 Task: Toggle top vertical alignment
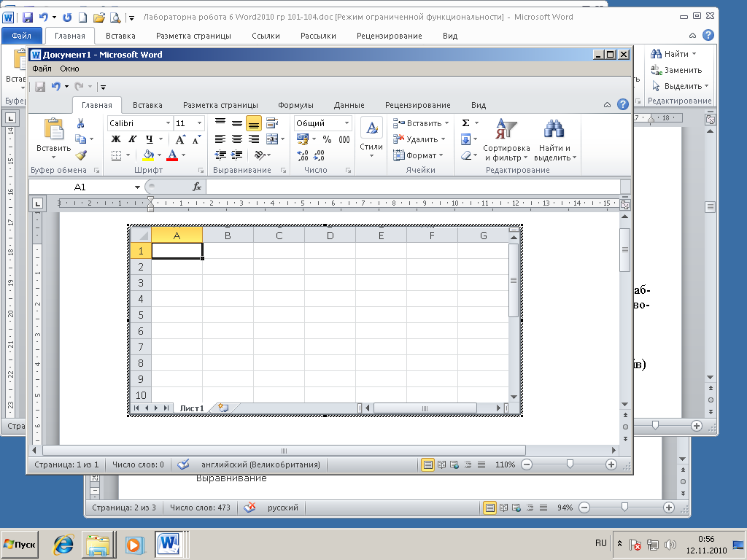pos(220,123)
